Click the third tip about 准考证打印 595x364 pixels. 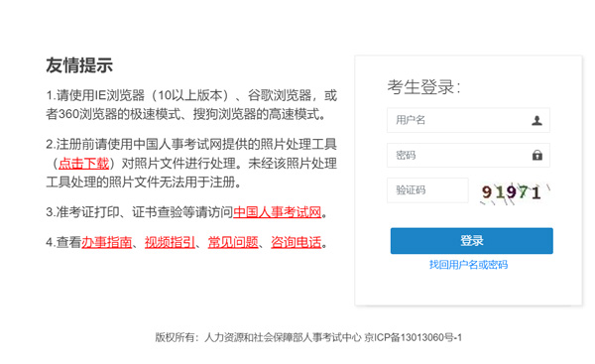point(186,212)
